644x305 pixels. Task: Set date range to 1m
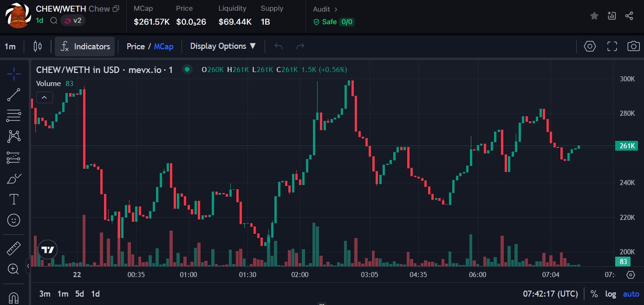point(63,294)
